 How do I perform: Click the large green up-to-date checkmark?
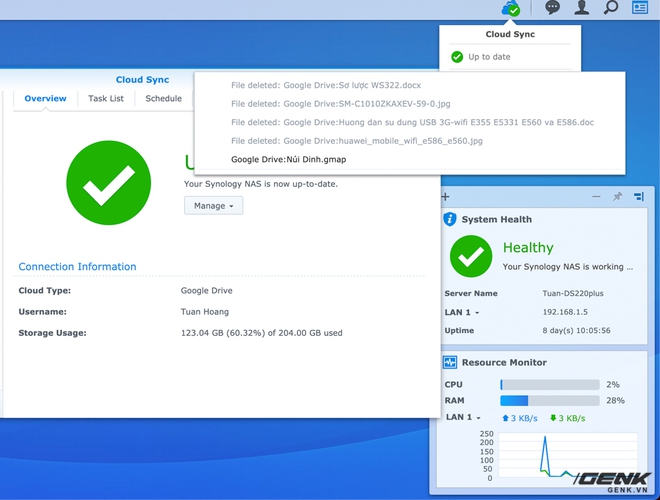[x=109, y=183]
